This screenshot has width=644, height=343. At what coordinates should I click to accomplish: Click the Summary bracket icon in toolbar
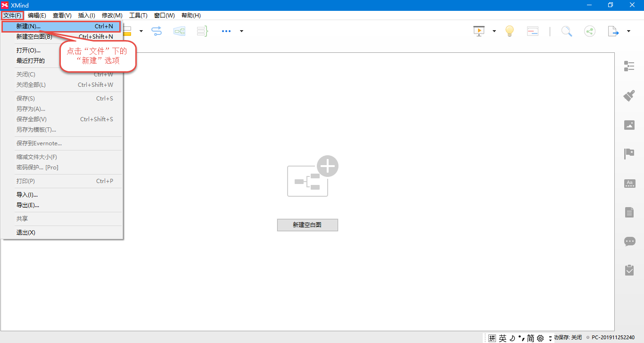(202, 31)
